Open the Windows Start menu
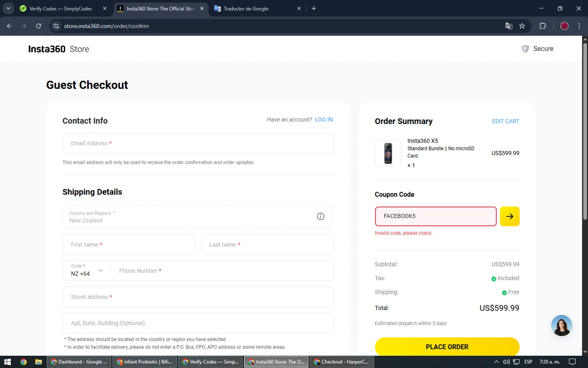Viewport: 588px width, 368px height. tap(7, 362)
